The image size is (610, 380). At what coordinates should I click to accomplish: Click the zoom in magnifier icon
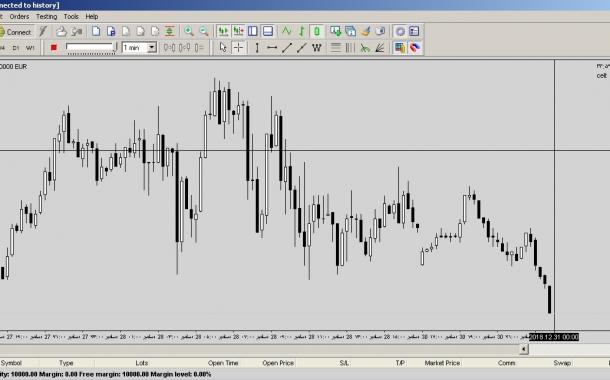tap(189, 32)
